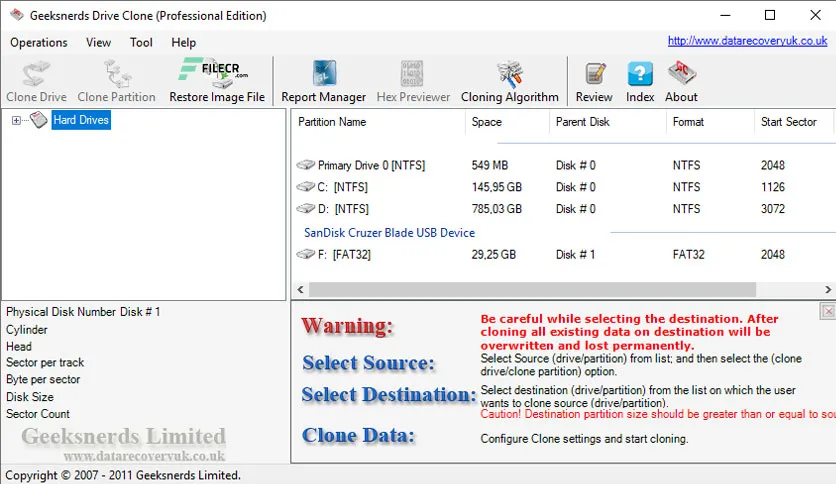This screenshot has height=484, width=836.
Task: Select the F: [FAT32] partition row
Action: tap(564, 255)
